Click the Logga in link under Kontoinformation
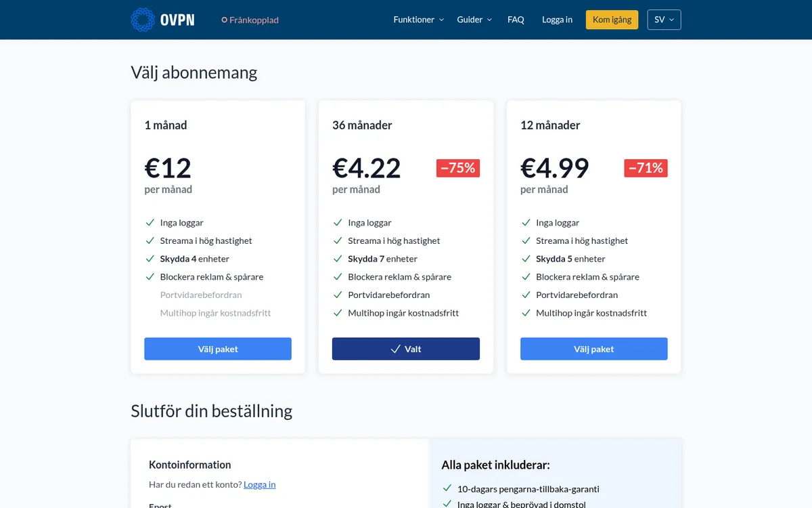Viewport: 812px width, 508px height. pos(259,484)
